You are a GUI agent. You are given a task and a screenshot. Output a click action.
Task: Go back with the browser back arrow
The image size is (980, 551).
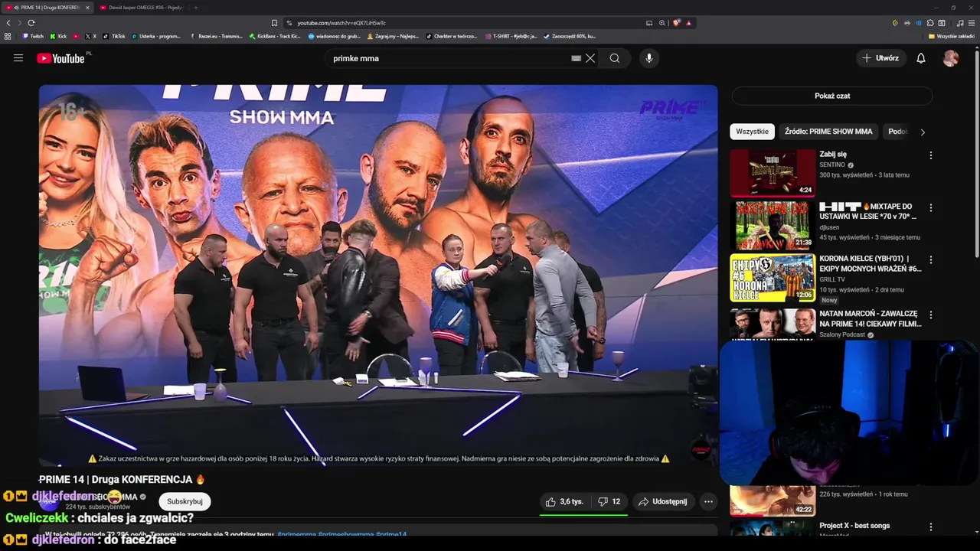[x=8, y=23]
